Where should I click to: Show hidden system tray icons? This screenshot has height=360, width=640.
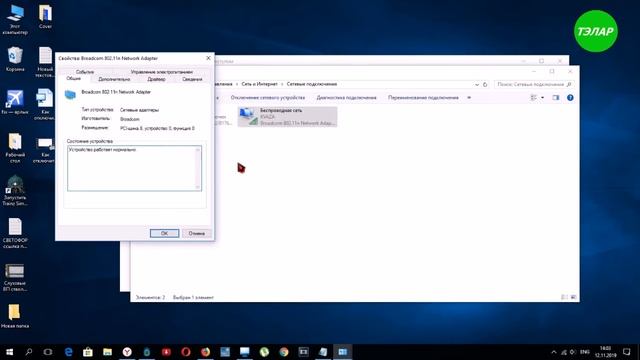point(554,352)
